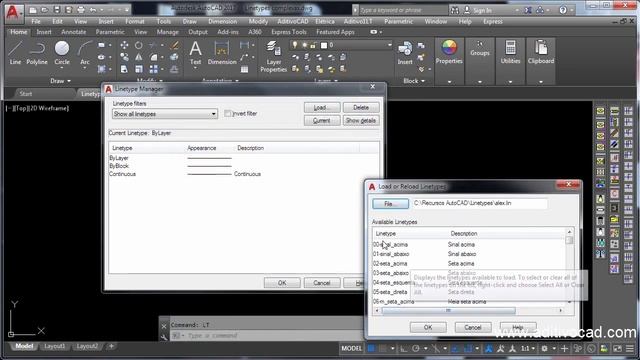The width and height of the screenshot is (640, 360).
Task: Click the Insert block icon
Action: pyautogui.click(x=405, y=53)
